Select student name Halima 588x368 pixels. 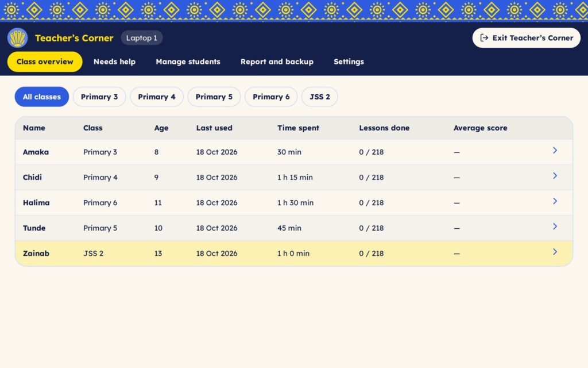click(36, 203)
